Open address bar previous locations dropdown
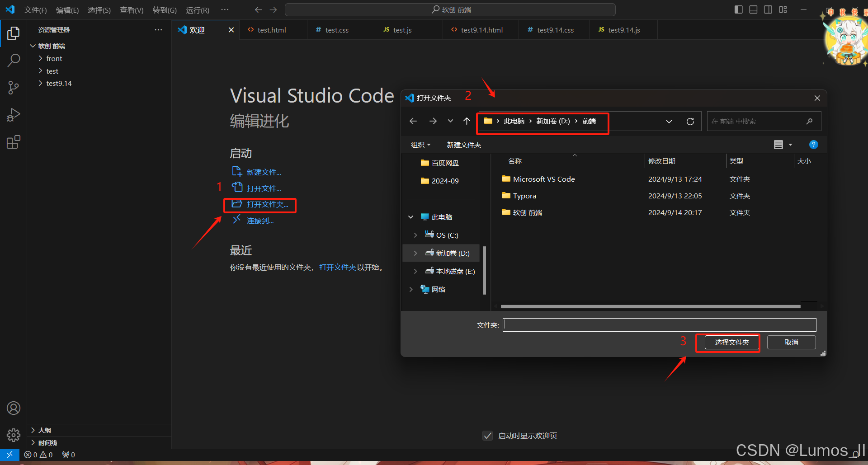This screenshot has width=868, height=465. (669, 121)
